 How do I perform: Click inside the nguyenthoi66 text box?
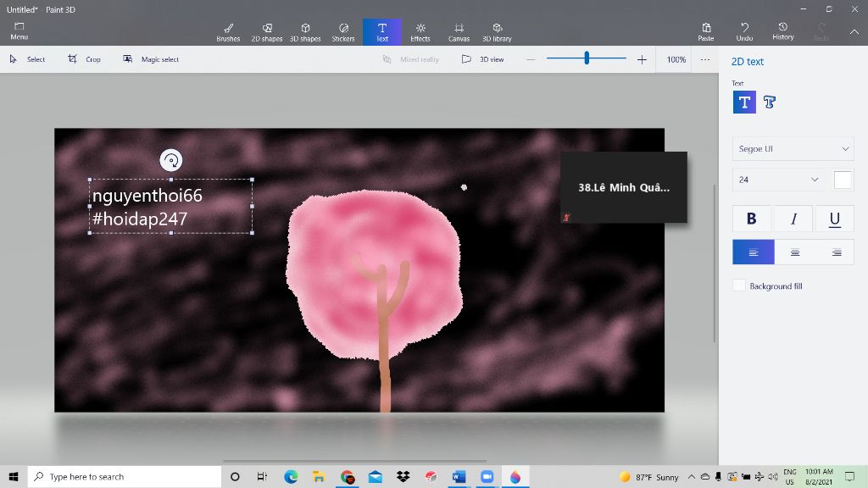[x=170, y=207]
